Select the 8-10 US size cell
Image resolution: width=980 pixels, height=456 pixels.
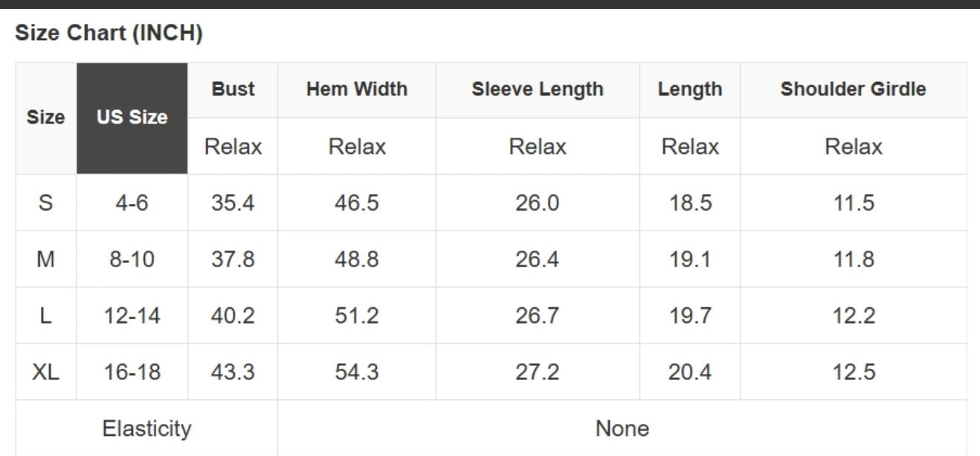(x=132, y=260)
